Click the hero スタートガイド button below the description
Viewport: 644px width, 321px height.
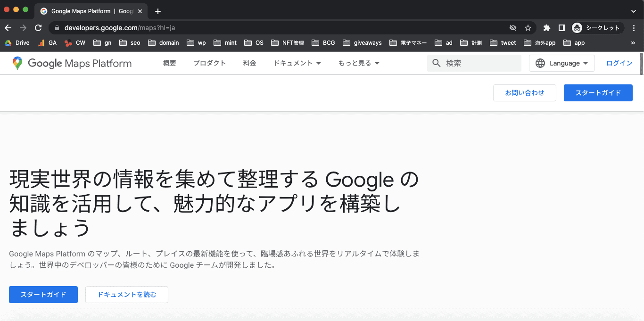click(43, 295)
